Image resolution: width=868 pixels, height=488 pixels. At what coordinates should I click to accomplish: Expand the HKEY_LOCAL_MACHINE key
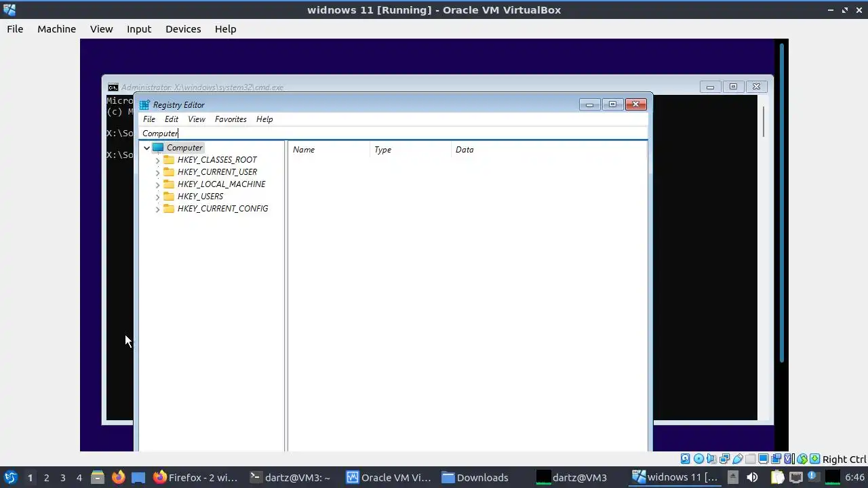tap(157, 184)
